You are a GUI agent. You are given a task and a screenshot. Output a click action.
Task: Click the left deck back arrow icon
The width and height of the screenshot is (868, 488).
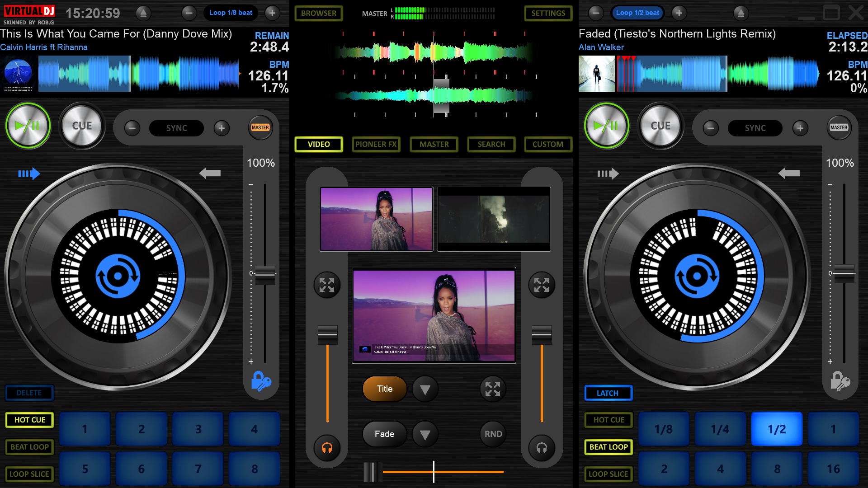coord(210,173)
